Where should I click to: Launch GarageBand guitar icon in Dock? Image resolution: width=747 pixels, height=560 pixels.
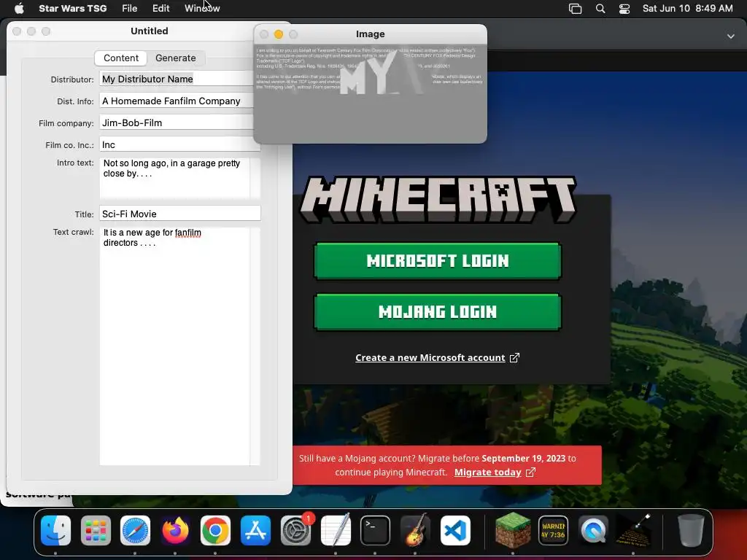415,530
